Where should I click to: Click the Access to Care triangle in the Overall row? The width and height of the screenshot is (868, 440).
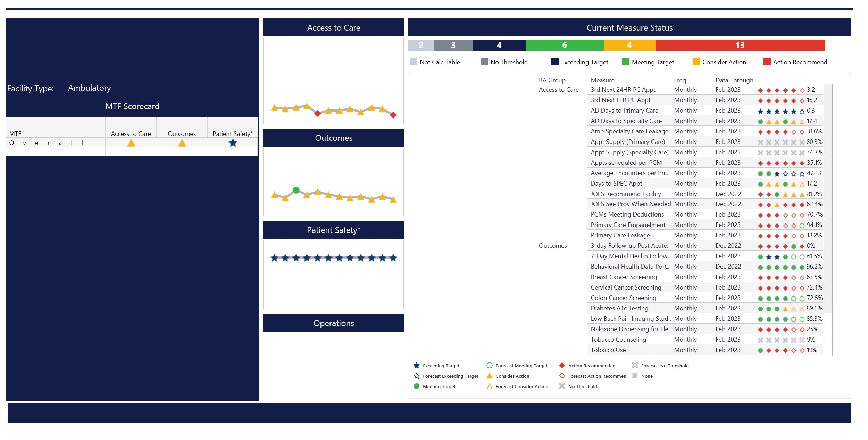(131, 143)
